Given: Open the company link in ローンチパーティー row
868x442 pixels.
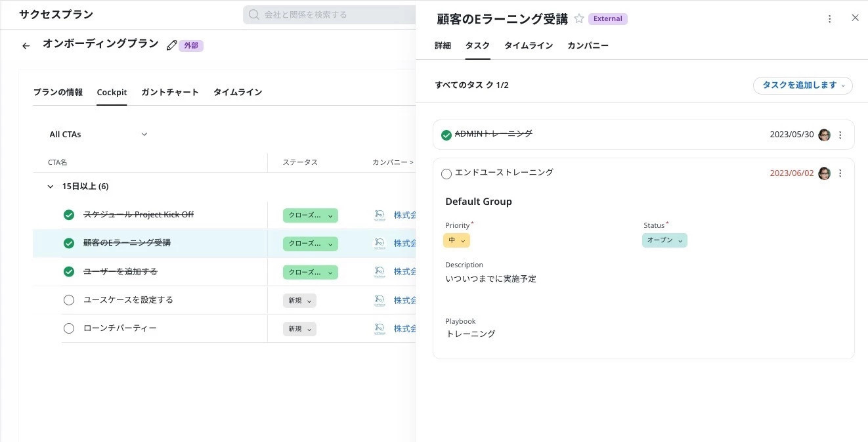Looking at the screenshot, I should (404, 328).
